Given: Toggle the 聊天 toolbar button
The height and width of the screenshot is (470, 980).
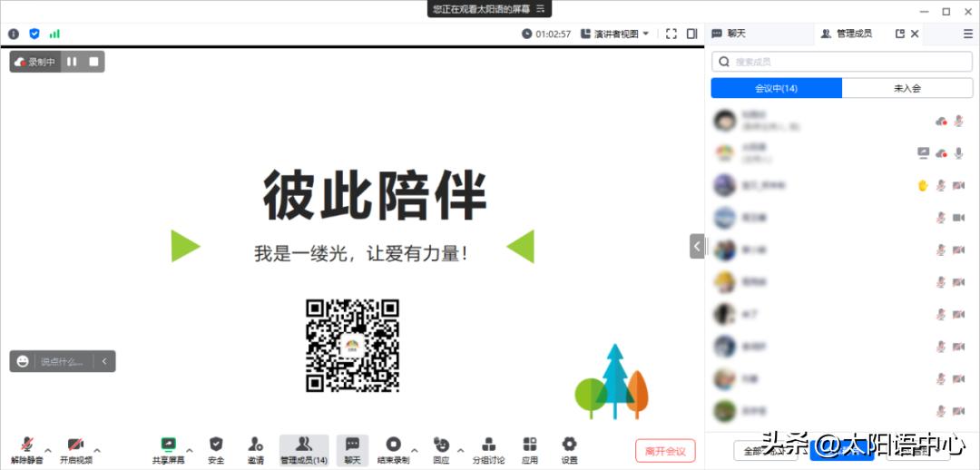Looking at the screenshot, I should click(352, 451).
